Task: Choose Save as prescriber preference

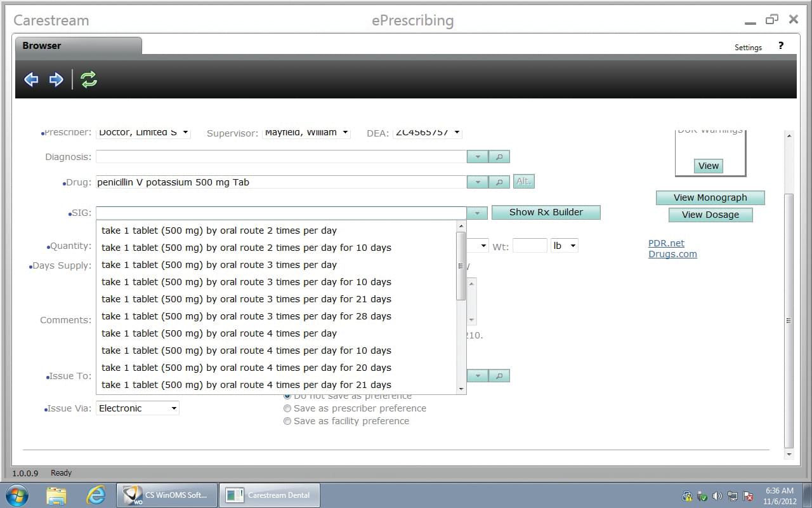Action: point(287,408)
